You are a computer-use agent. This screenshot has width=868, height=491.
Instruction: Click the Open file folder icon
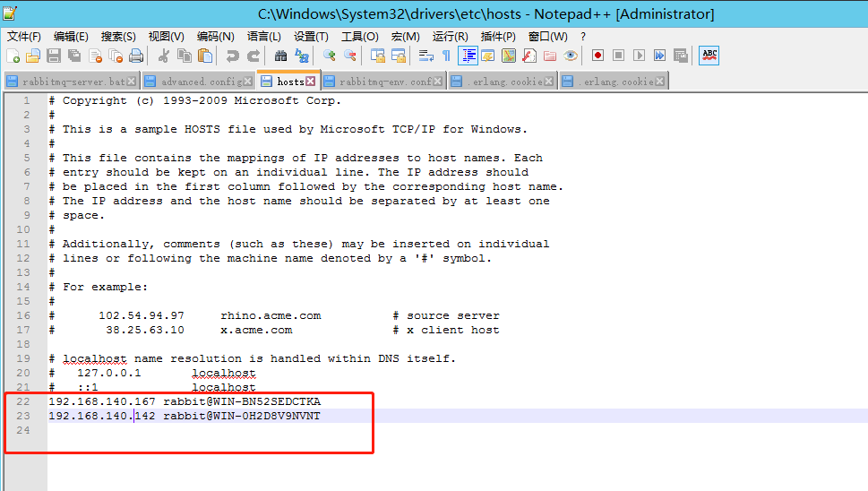pyautogui.click(x=33, y=56)
